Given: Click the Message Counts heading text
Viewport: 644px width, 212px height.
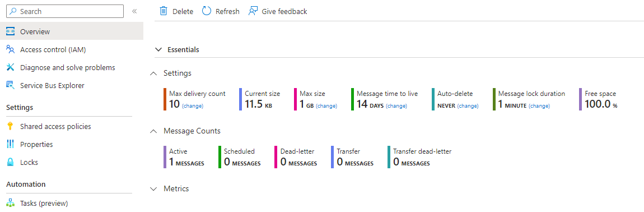Looking at the screenshot, I should (x=192, y=131).
